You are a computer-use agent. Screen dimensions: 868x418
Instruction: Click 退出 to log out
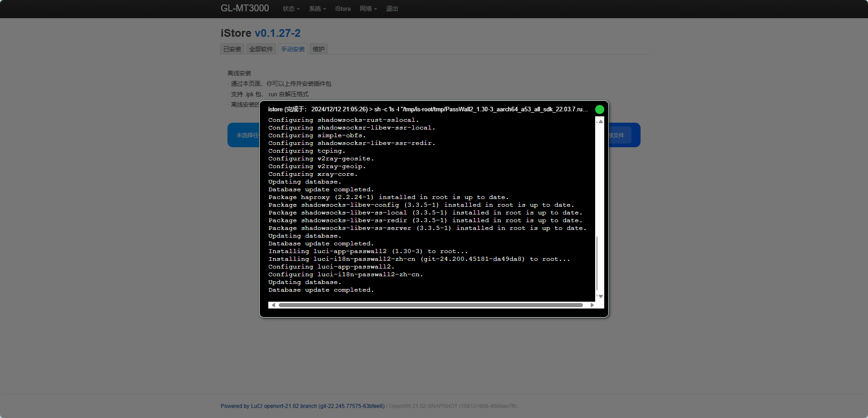[392, 9]
